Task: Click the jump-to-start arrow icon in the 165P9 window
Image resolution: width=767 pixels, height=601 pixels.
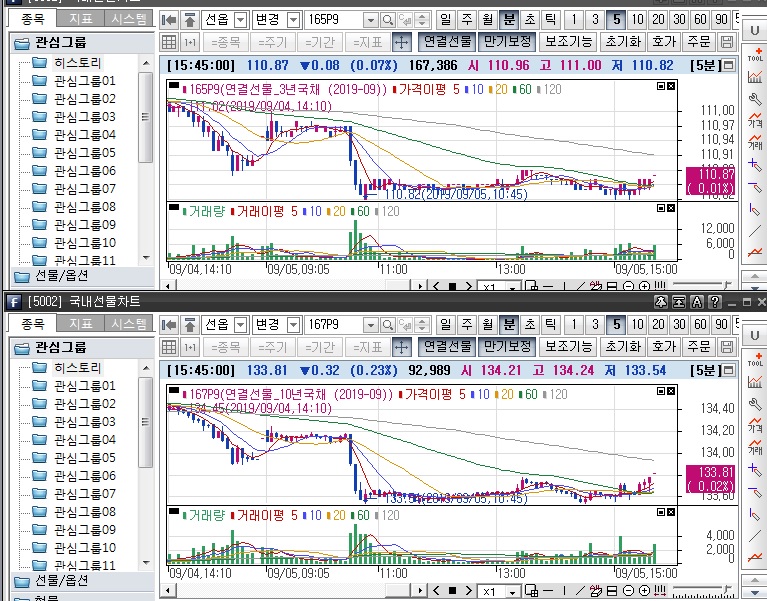Action: 169,20
